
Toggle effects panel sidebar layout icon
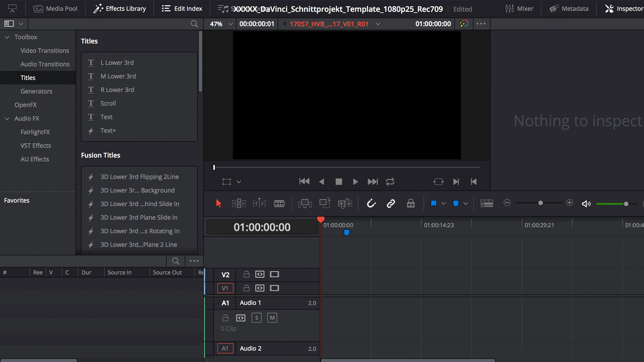click(x=9, y=24)
